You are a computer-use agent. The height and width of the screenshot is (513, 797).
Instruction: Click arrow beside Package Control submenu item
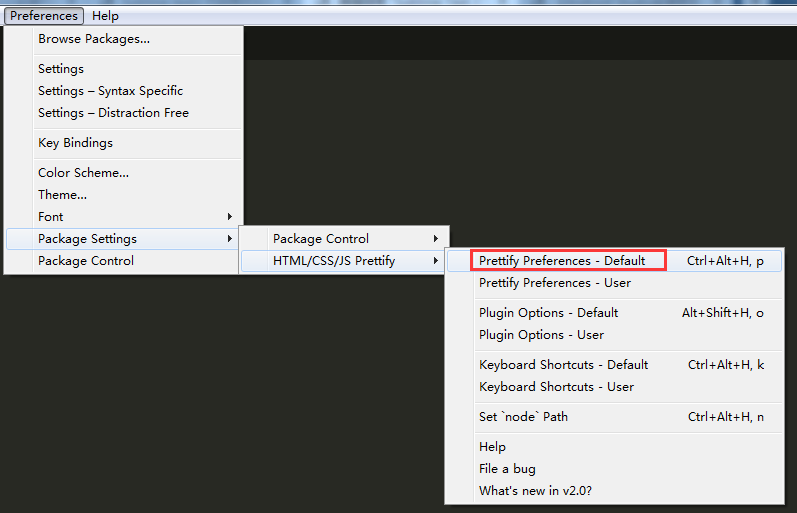point(436,238)
